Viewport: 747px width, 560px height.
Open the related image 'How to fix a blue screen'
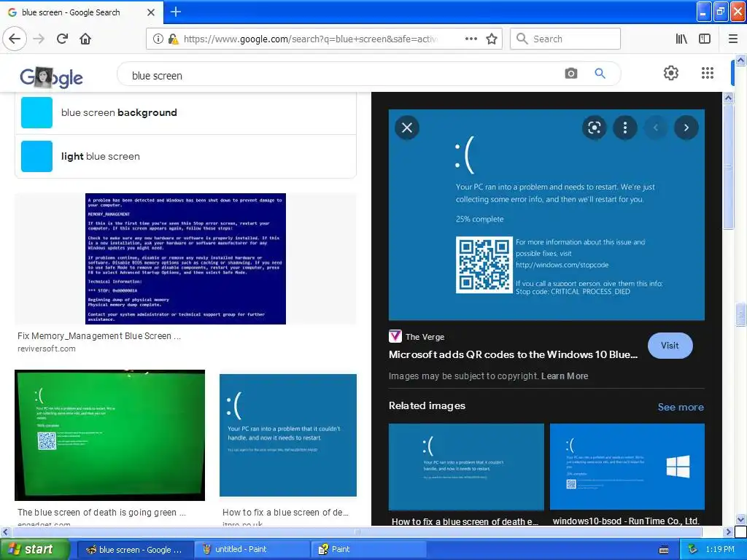(x=466, y=467)
